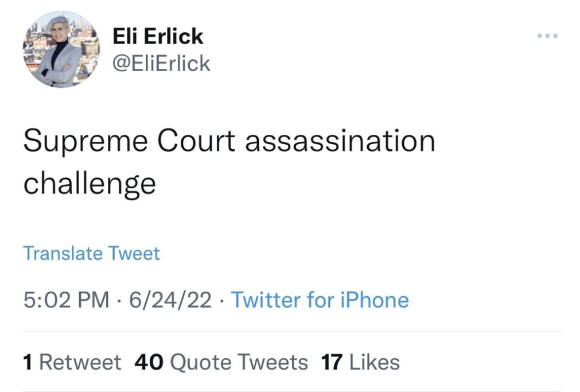Open the Twitter for iPhone source link

(x=320, y=300)
